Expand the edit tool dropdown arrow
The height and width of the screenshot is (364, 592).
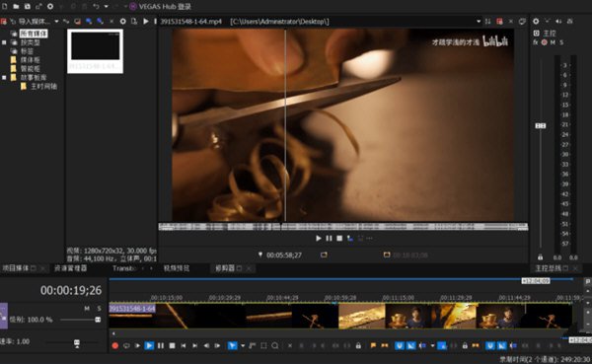pyautogui.click(x=243, y=345)
